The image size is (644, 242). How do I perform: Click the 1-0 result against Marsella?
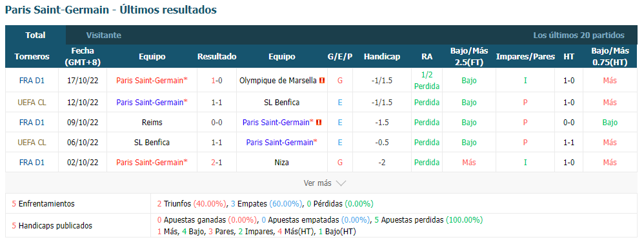tap(217, 81)
